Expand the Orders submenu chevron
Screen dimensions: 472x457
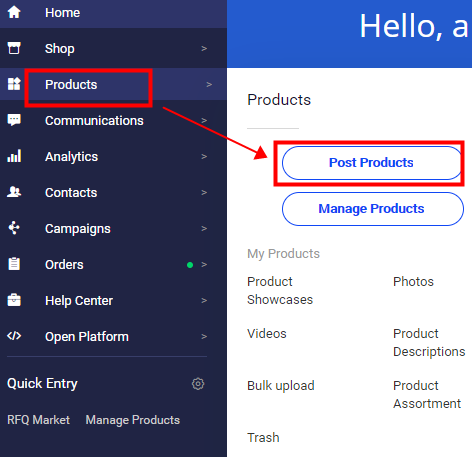[204, 264]
